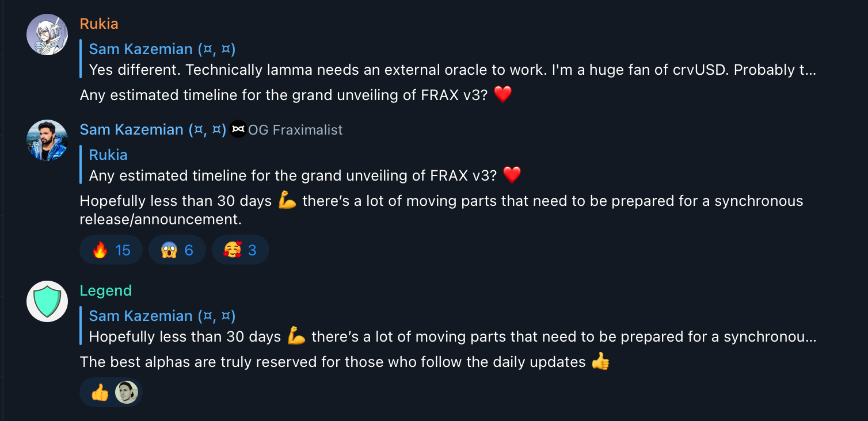The image size is (868, 421).
Task: Click the badge icon before OG Fraximalist
Action: tap(238, 130)
